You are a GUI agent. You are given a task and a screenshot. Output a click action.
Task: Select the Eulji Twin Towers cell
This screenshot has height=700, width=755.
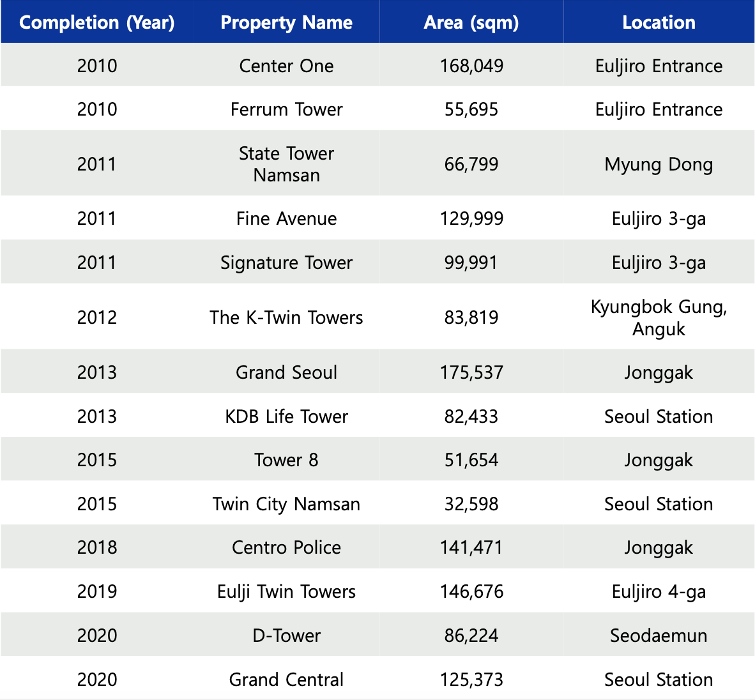pos(287,591)
